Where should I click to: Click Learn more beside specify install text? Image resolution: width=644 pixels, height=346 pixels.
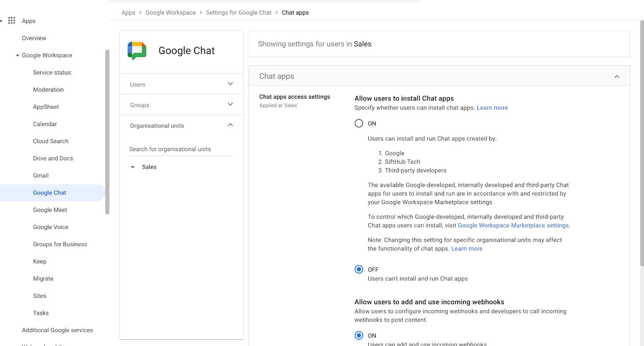coord(492,108)
